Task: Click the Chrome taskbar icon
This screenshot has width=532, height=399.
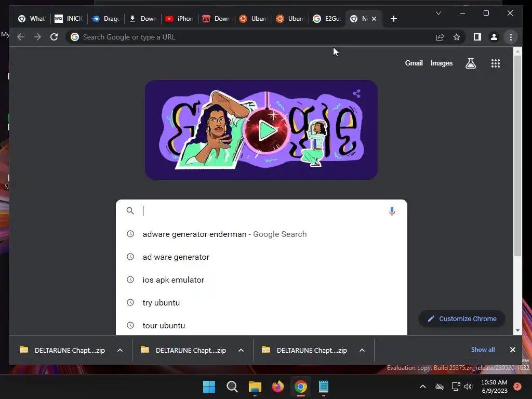Action: pos(301,387)
